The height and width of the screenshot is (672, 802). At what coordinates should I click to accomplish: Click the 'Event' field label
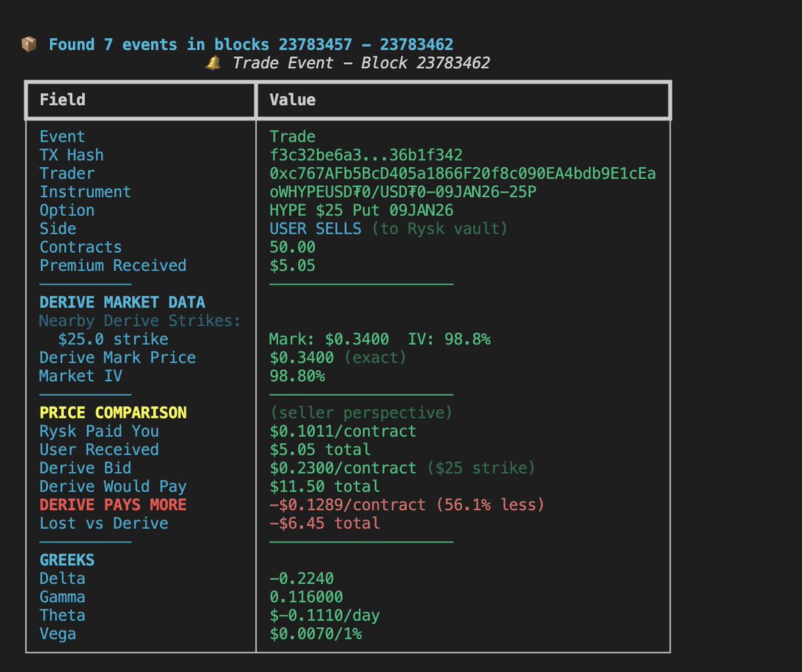click(62, 136)
